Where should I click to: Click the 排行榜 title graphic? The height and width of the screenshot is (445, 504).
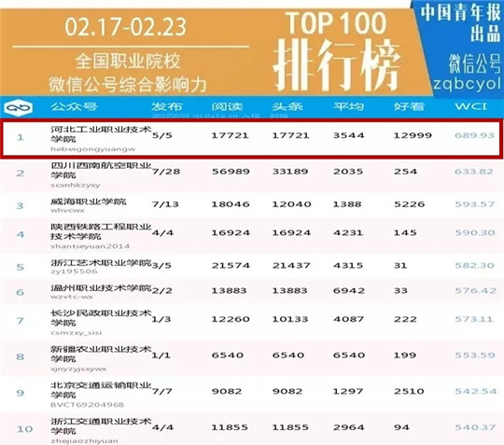[338, 65]
